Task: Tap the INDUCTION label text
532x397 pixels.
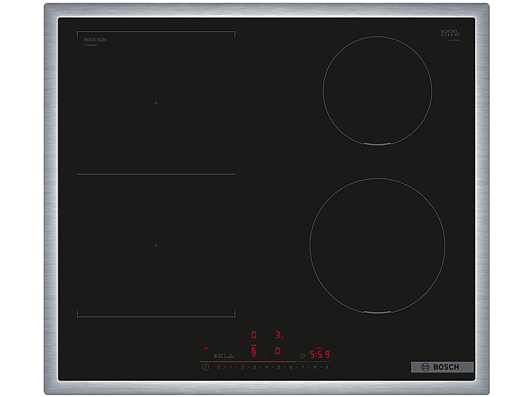Action: point(95,40)
